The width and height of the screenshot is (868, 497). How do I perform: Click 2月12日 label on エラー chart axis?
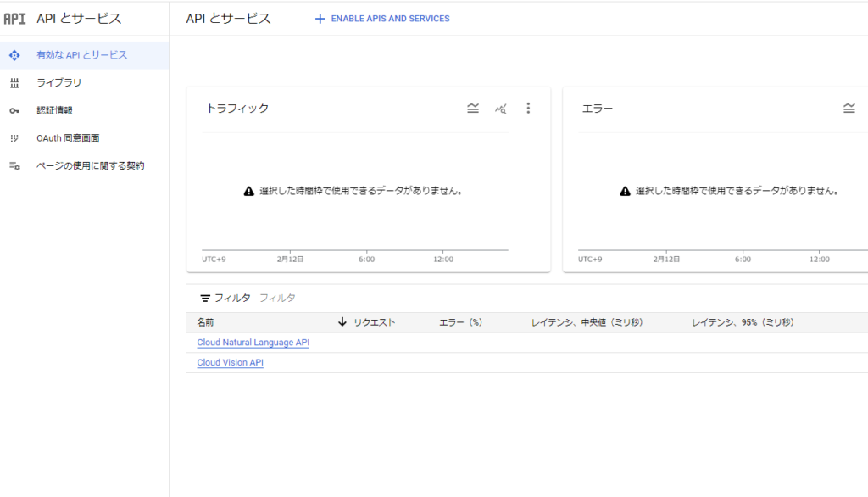tap(666, 260)
